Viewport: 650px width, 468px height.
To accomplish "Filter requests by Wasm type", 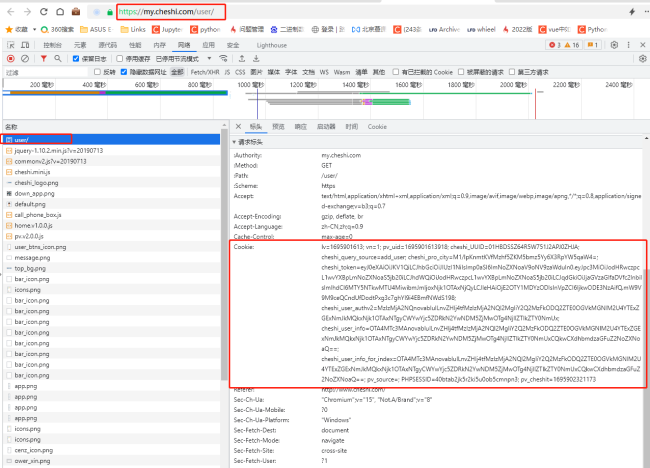I will pyautogui.click(x=342, y=72).
